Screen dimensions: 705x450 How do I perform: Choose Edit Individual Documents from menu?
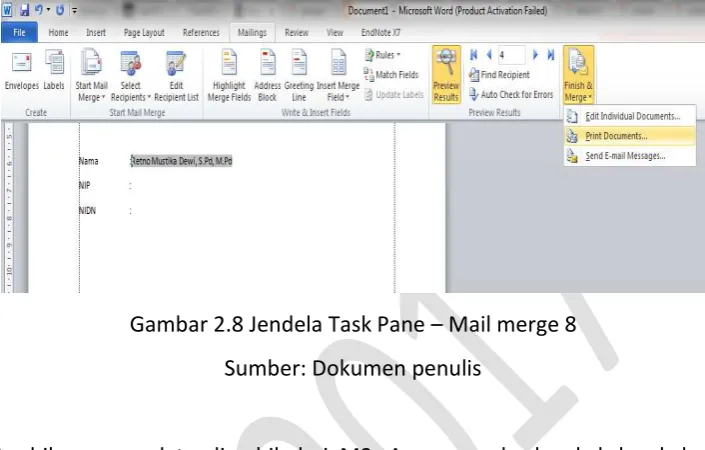[x=629, y=116]
